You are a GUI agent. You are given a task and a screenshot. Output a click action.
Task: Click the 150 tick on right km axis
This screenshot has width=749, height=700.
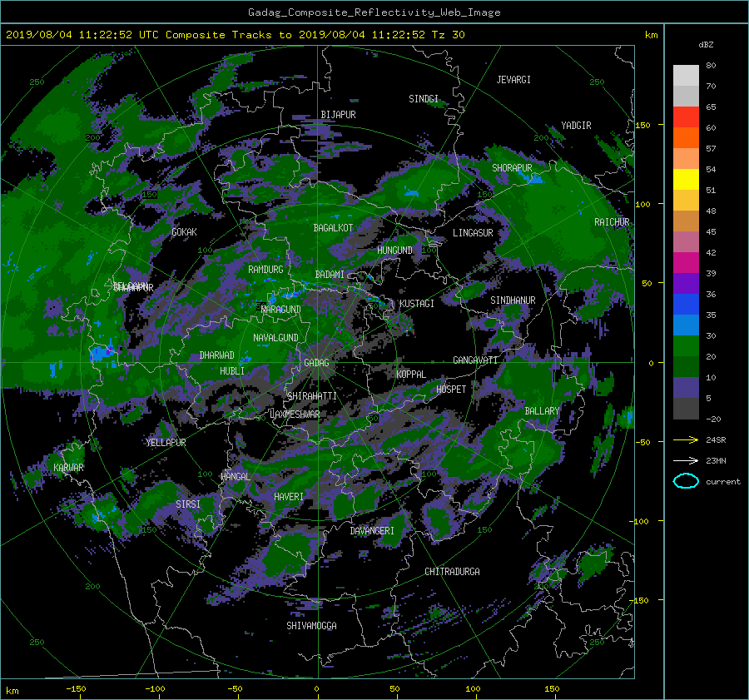642,125
